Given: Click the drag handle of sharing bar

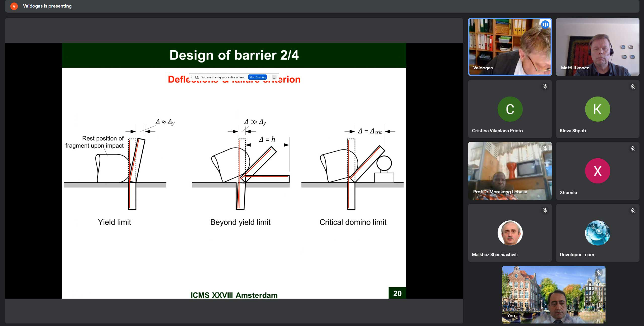Looking at the screenshot, I should point(191,77).
